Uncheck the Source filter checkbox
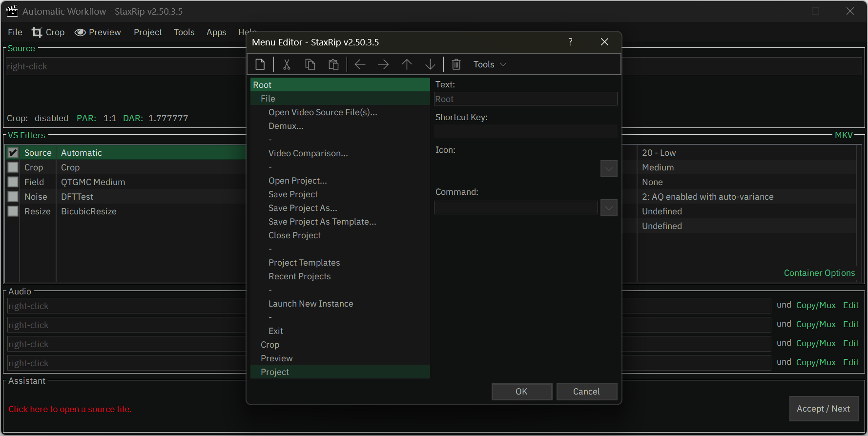The image size is (868, 436). (x=13, y=153)
